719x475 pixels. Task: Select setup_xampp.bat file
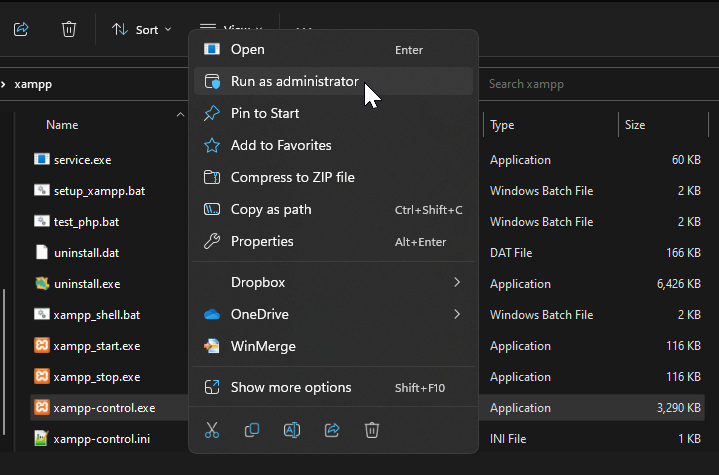[x=100, y=191]
